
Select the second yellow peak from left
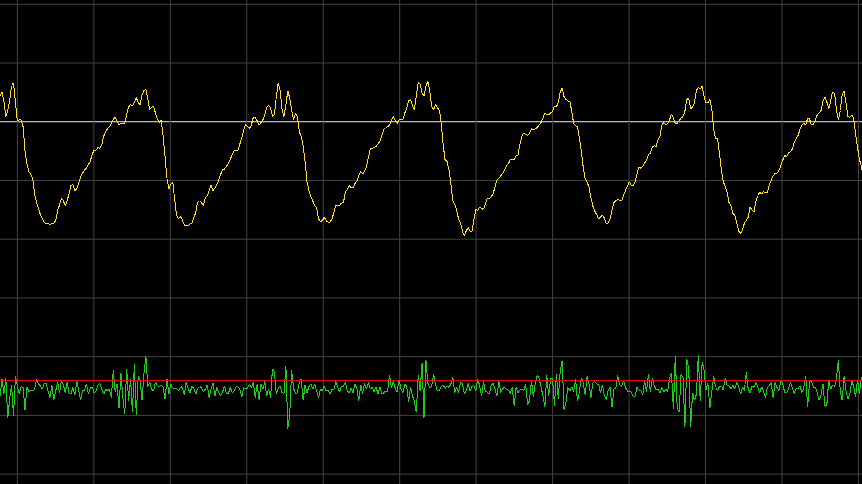pos(144,92)
